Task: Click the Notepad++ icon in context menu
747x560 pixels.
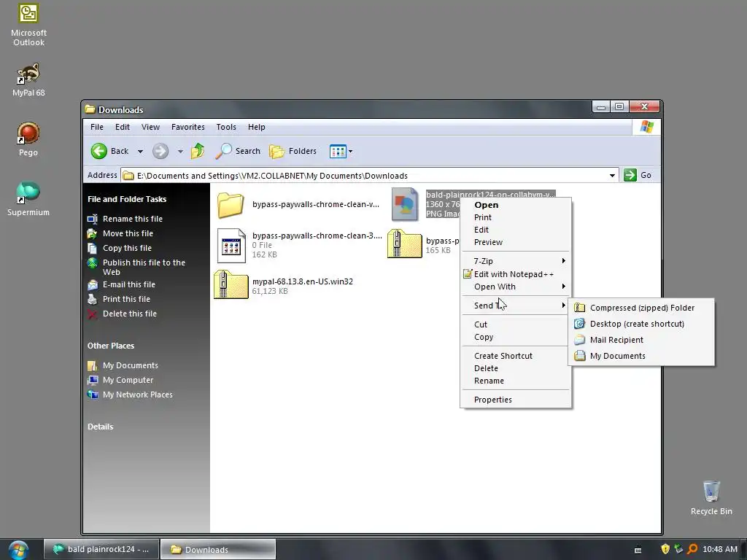Action: (468, 274)
